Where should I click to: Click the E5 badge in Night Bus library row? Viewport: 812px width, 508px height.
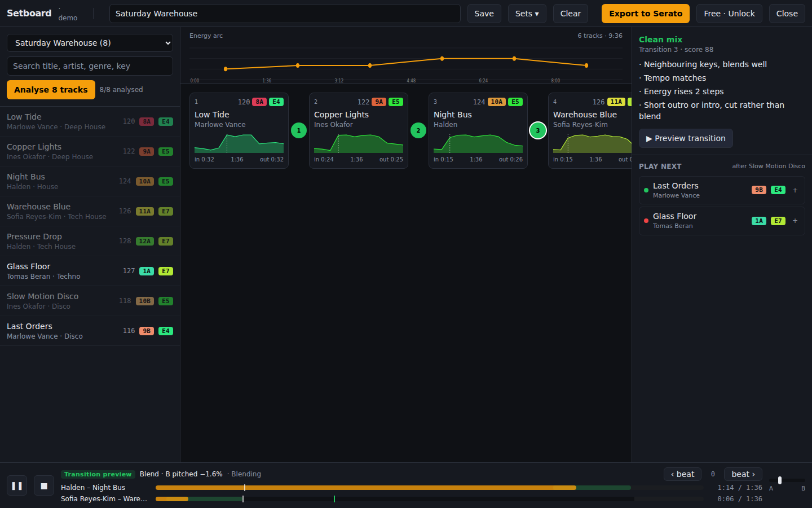[166, 181]
